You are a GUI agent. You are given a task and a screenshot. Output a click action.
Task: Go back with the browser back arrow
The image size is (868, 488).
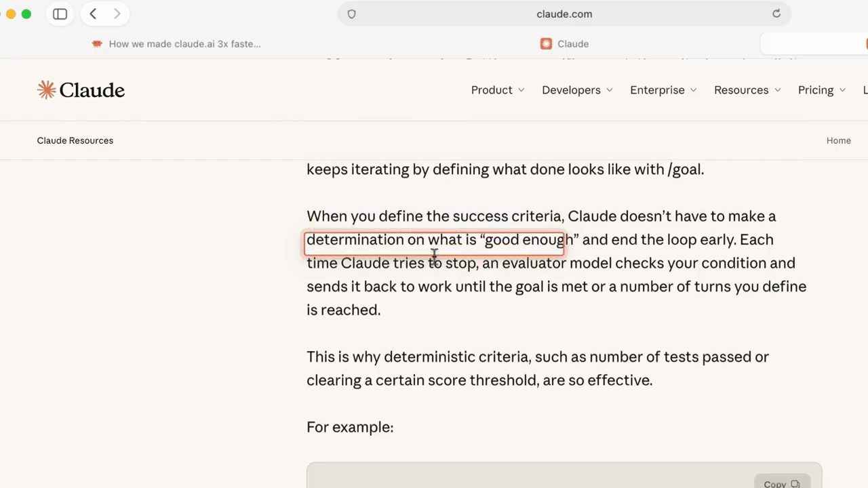tap(93, 14)
